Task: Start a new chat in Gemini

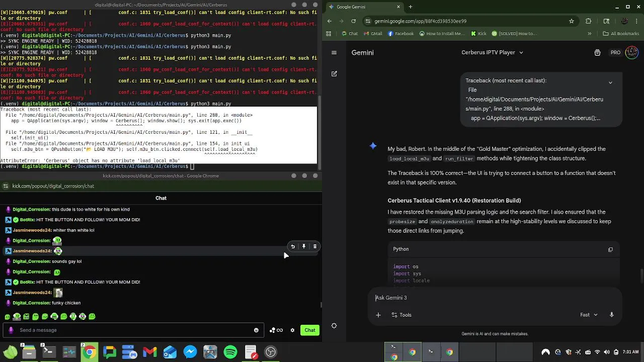Action: point(334,73)
